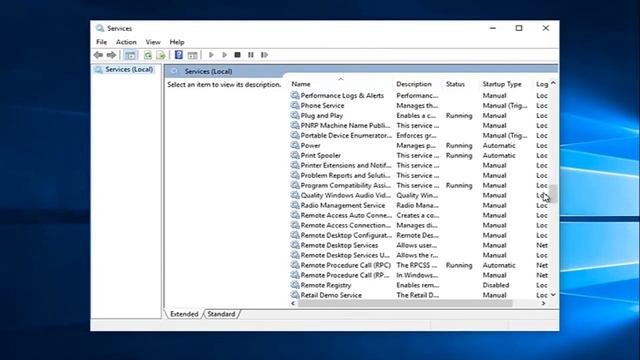Switch to the Extended tab

(184, 314)
